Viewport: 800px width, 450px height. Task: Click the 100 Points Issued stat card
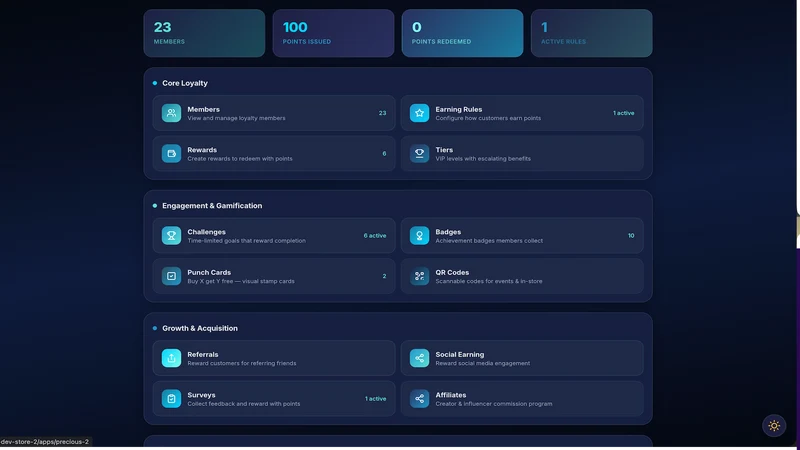[333, 33]
